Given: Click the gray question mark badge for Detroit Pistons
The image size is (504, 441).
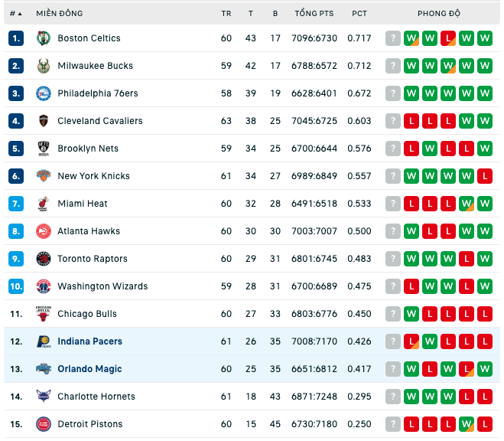Looking at the screenshot, I should tap(393, 424).
